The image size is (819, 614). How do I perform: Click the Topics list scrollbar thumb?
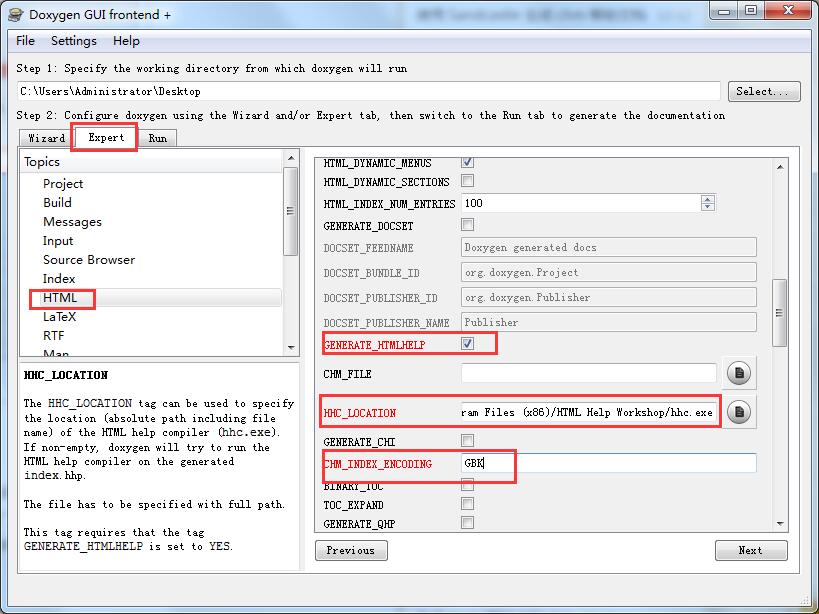tap(290, 211)
